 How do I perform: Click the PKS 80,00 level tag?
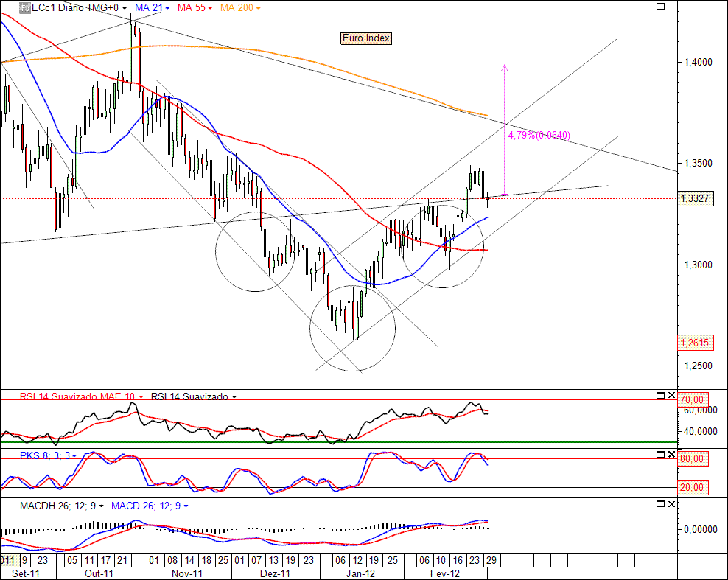click(x=693, y=459)
